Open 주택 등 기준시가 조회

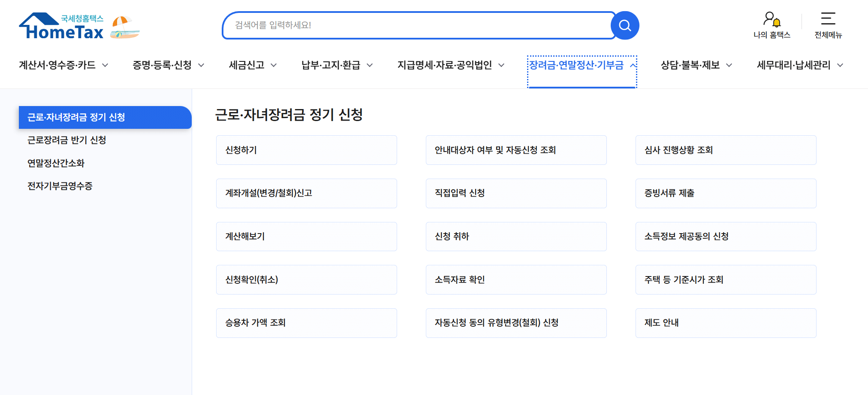point(725,280)
